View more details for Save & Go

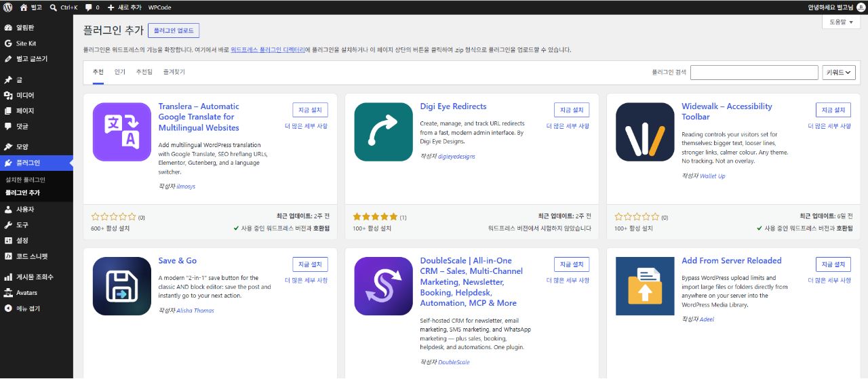306,281
